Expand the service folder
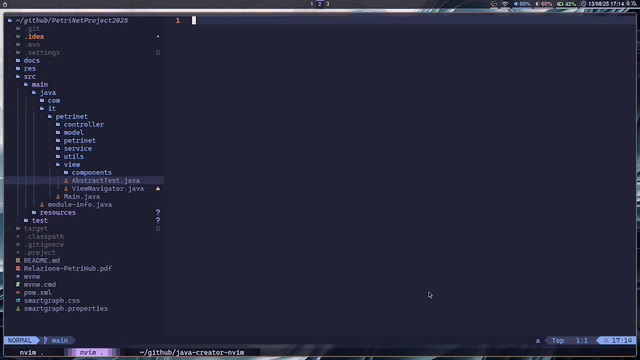Viewport: 640px width, 360px height. (x=78, y=149)
